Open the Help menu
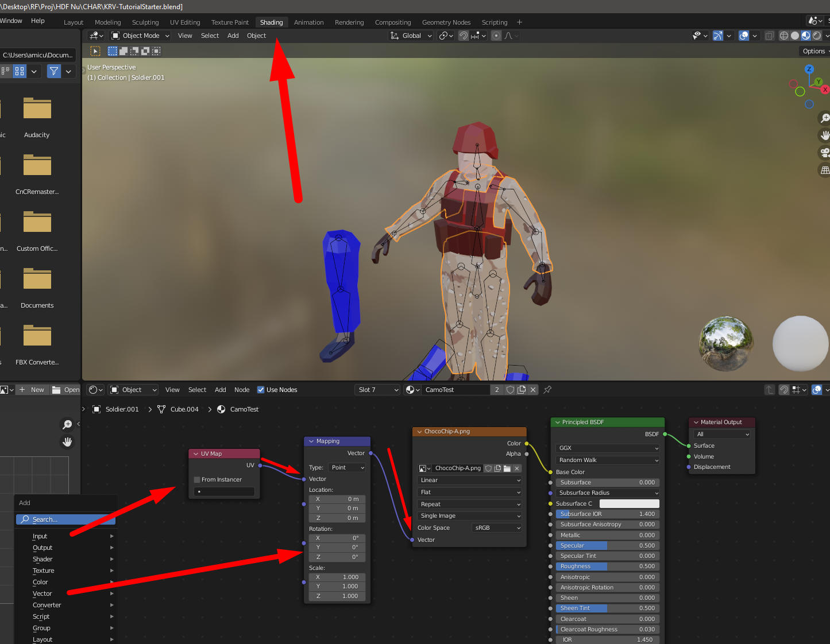The width and height of the screenshot is (830, 644). tap(38, 21)
